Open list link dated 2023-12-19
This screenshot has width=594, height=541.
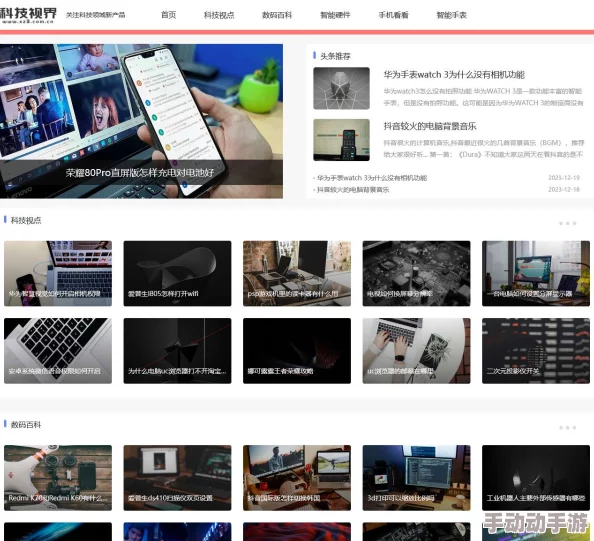click(x=372, y=178)
